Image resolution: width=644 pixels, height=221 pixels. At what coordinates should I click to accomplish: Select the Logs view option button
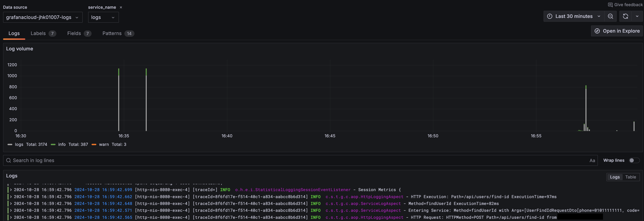coord(615,177)
